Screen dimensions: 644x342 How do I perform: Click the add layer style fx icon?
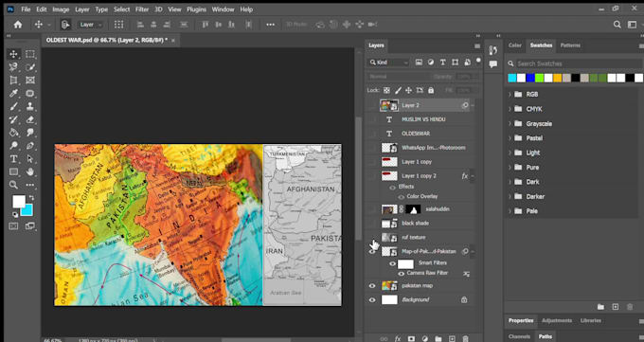pos(398,339)
